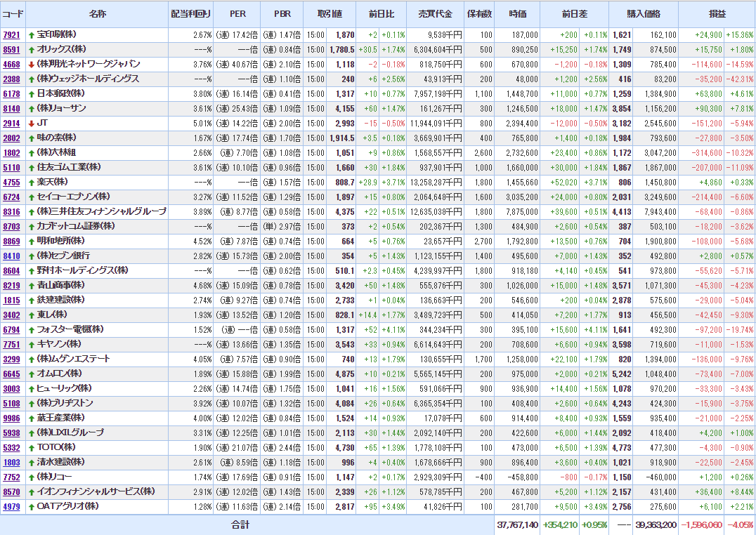The width and height of the screenshot is (756, 535).
Task: Open stock code link 7921
Action: (x=11, y=35)
